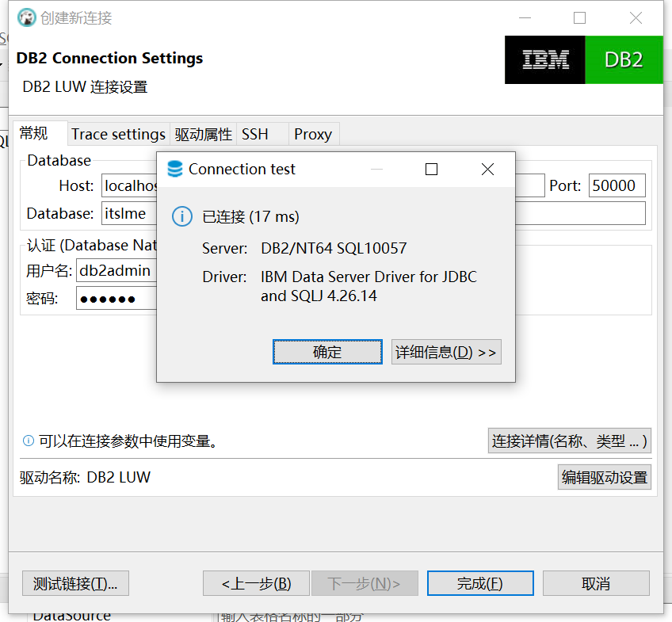Click the info icon beside 已连接 message
672x622 pixels.
pyautogui.click(x=182, y=216)
